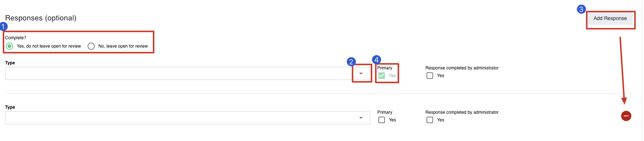Expand the second response's Type dropdown arrow
This screenshot has height=141, width=644.
361,118
